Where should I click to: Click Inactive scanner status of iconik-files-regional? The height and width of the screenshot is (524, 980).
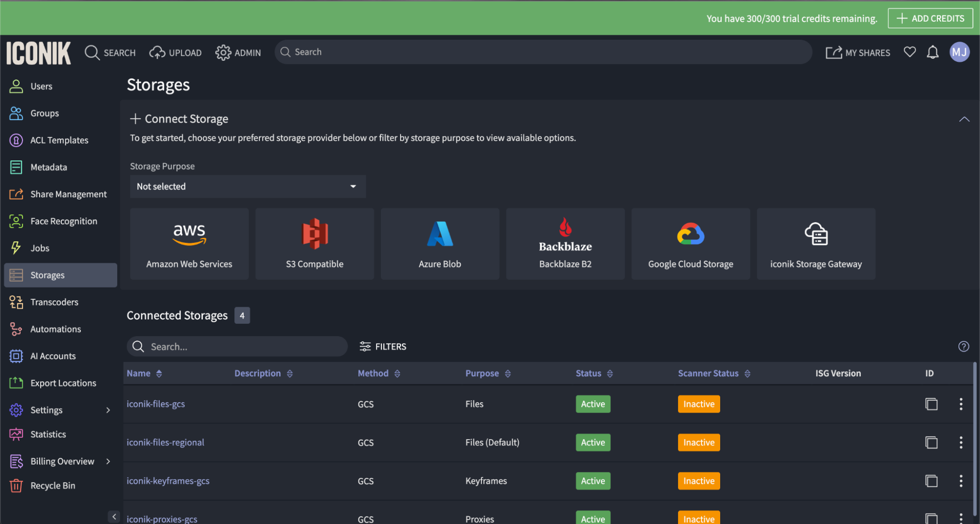(x=699, y=443)
